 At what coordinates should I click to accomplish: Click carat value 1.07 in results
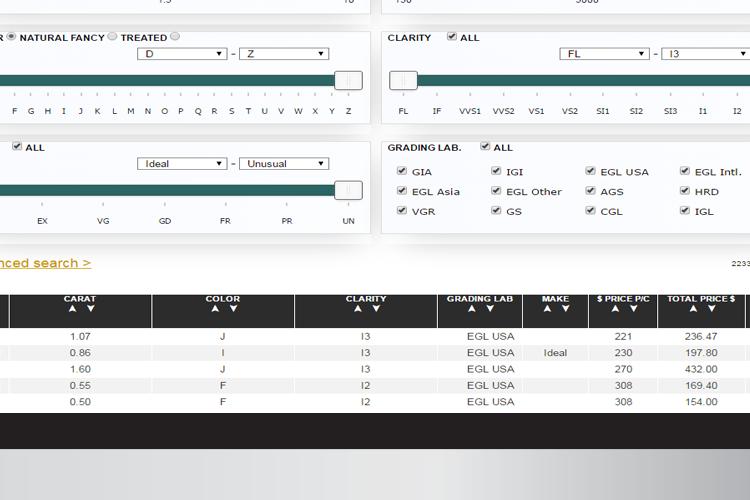point(80,336)
